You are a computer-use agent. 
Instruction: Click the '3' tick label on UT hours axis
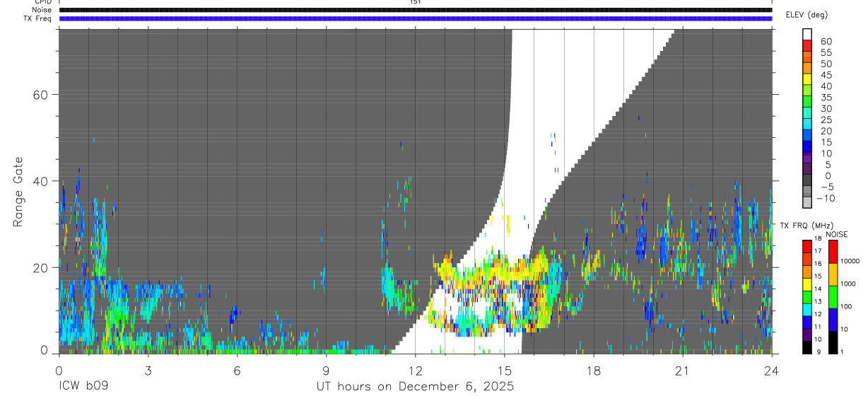pyautogui.click(x=148, y=371)
